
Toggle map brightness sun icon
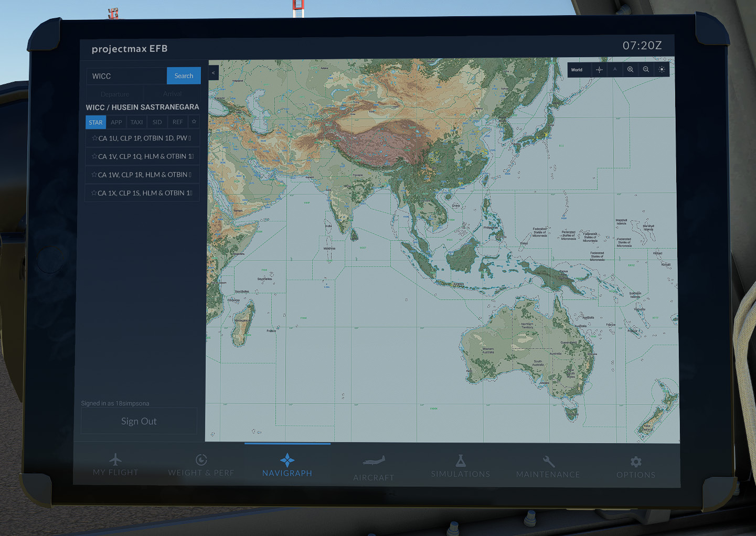coord(662,70)
